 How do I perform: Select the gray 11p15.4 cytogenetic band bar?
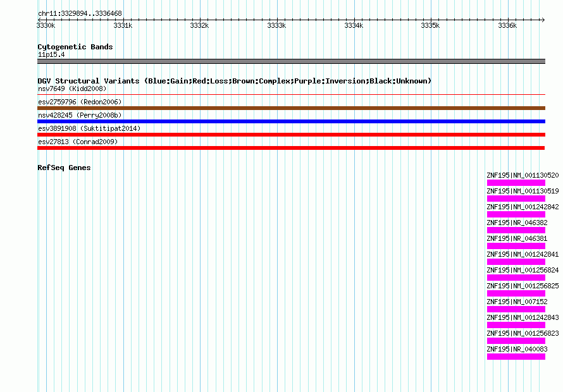(x=291, y=61)
